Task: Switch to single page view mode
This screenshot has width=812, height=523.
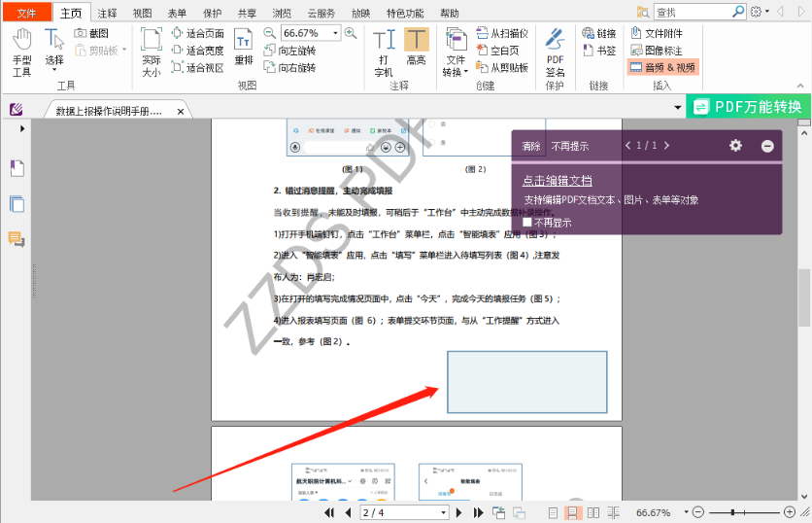Action: 553,512
